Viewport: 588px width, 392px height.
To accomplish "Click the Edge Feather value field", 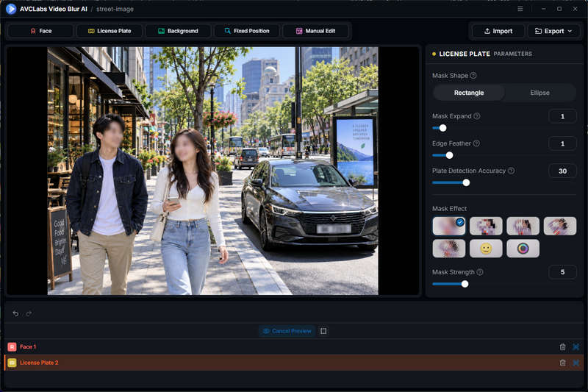I will 562,143.
